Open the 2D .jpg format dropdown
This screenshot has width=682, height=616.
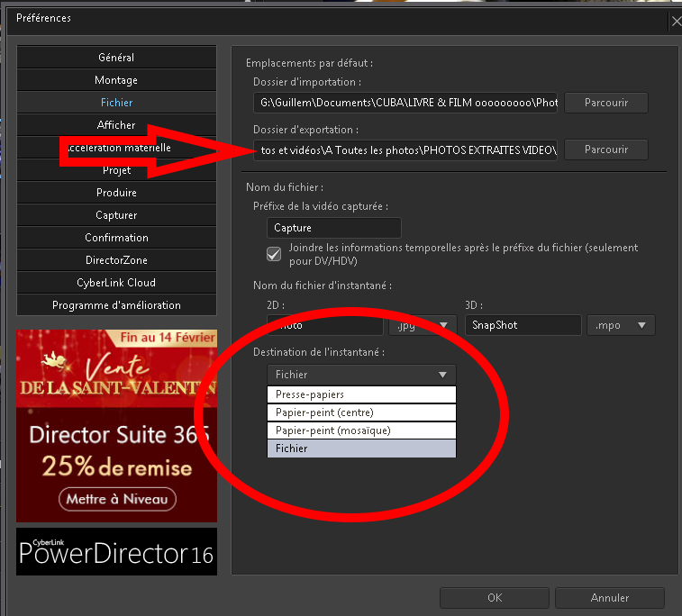pos(423,325)
